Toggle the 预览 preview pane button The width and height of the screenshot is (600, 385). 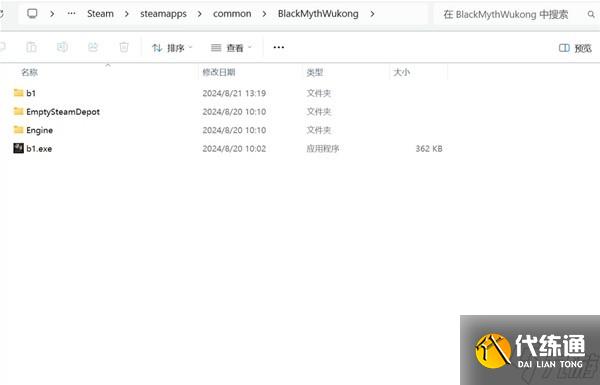(575, 48)
